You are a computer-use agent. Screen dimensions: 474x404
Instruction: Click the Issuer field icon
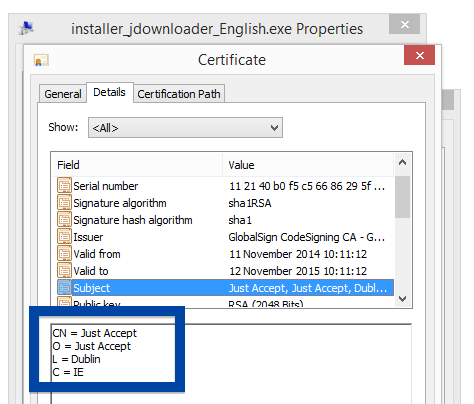(64, 237)
